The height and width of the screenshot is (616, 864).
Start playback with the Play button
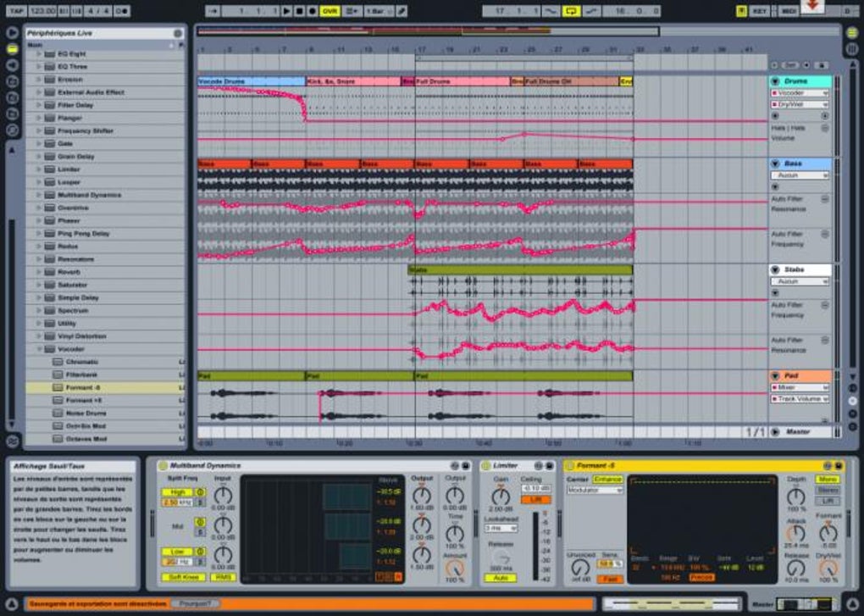point(286,11)
